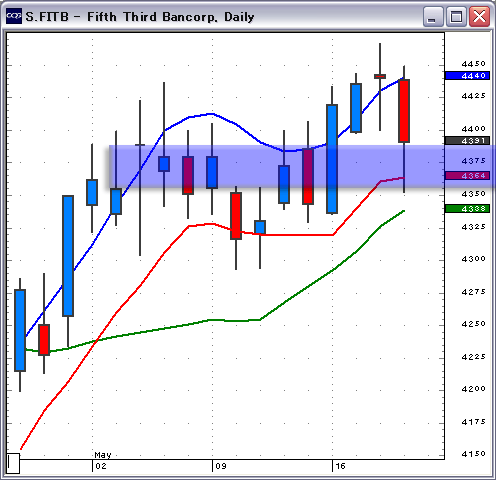Click the 4350 price scale value
Viewport: 496px width, 480px height.
pyautogui.click(x=473, y=194)
